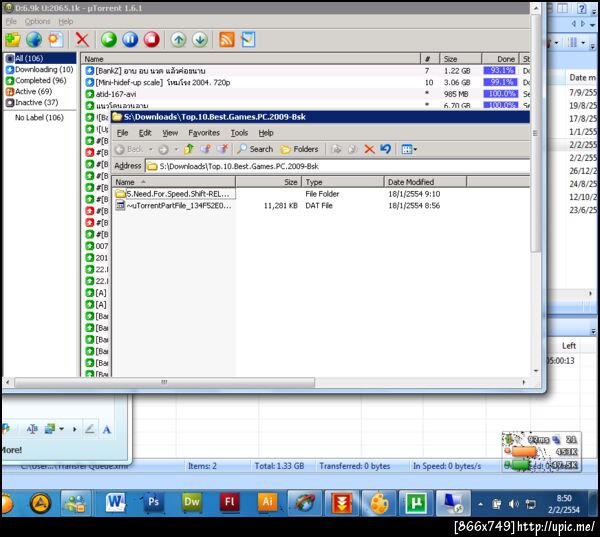
Task: Select Downloading (10) category
Action: [x=40, y=69]
